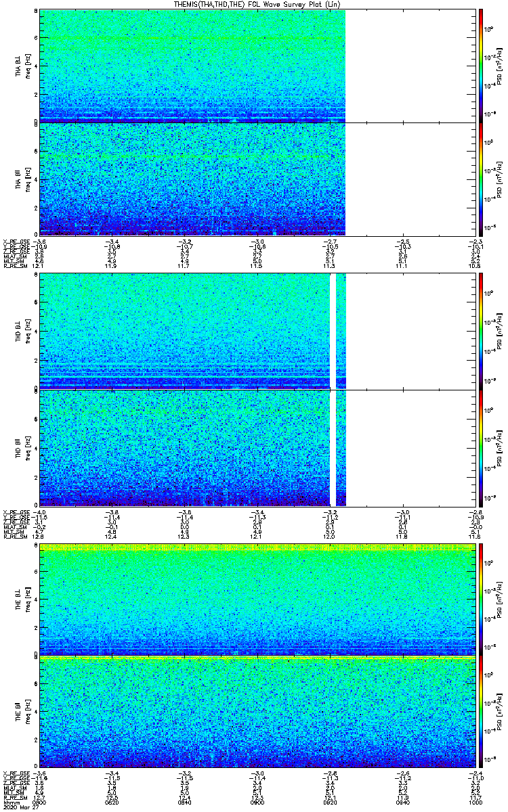This screenshot has width=508, height=812.
Task: Click the 0800 time tick label
Action: (40, 803)
